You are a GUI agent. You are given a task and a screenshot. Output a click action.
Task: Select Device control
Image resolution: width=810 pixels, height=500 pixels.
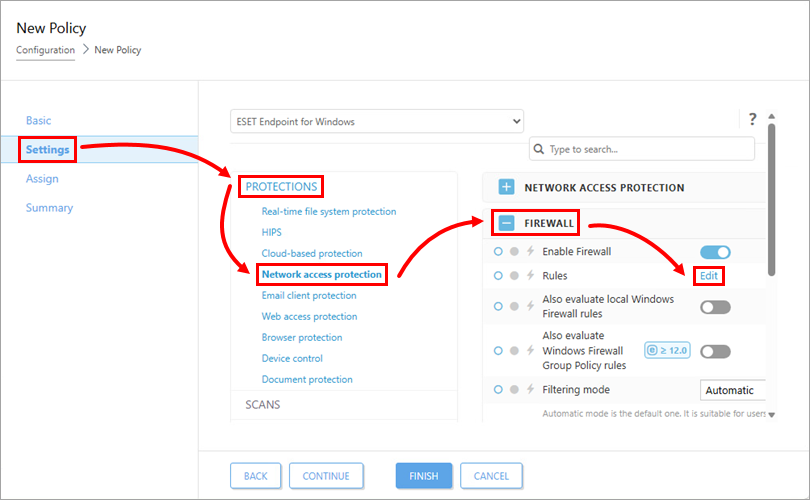[x=292, y=358]
